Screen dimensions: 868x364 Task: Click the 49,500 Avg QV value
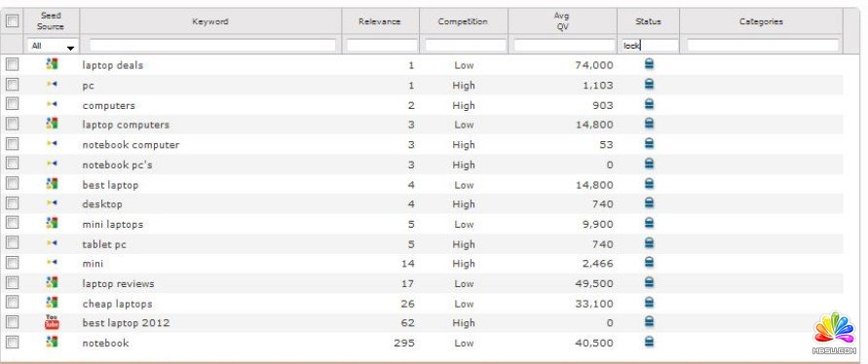click(594, 284)
